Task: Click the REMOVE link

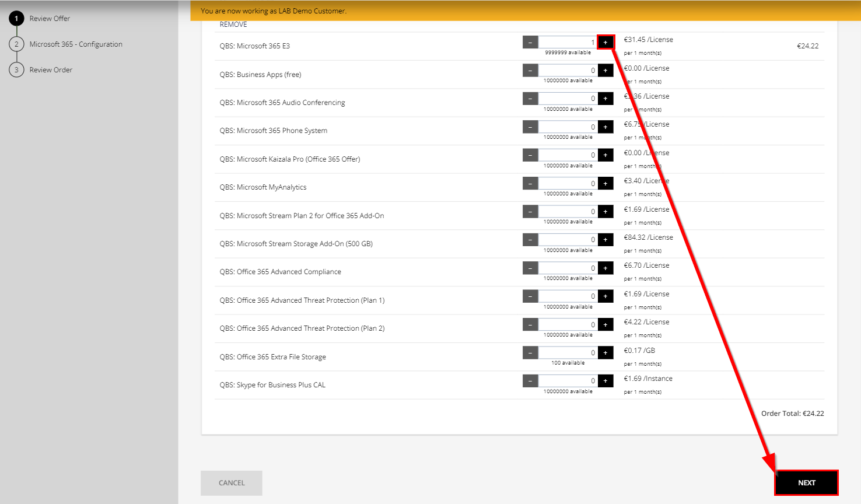Action: (233, 24)
